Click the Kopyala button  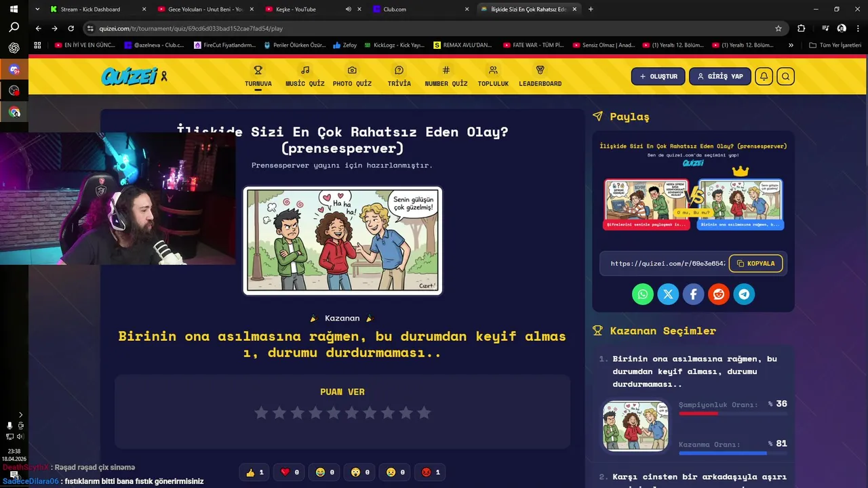click(756, 264)
